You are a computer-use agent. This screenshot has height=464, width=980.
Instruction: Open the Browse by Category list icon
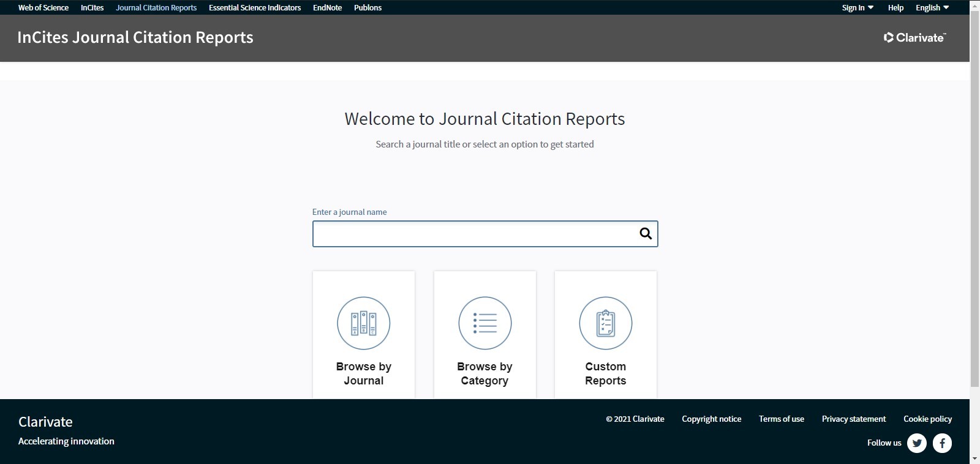485,323
